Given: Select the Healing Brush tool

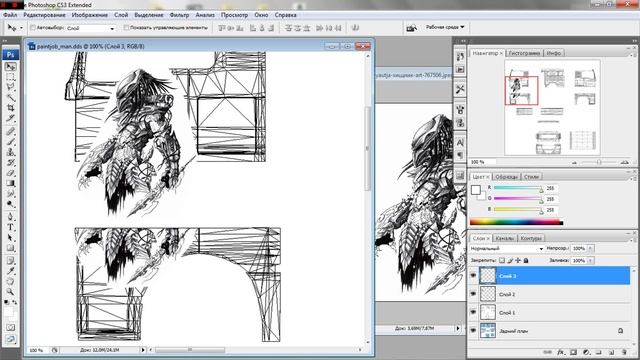Looking at the screenshot, I should coord(11,131).
